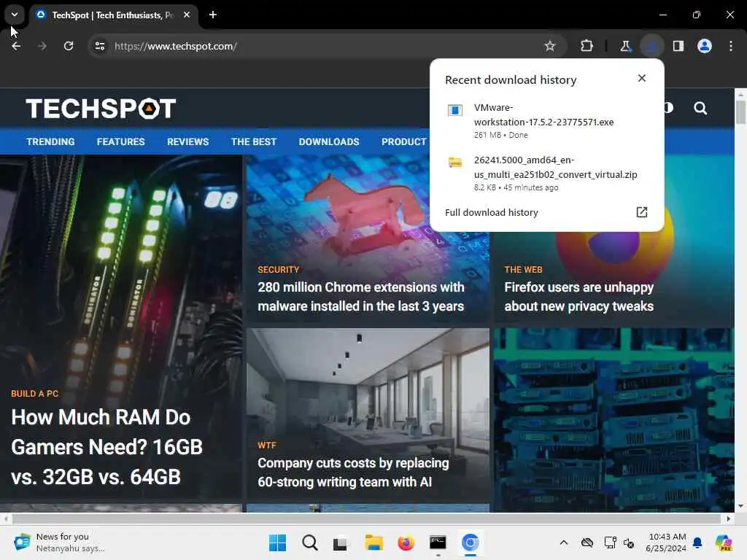Click the Build a PC category label

(x=35, y=394)
